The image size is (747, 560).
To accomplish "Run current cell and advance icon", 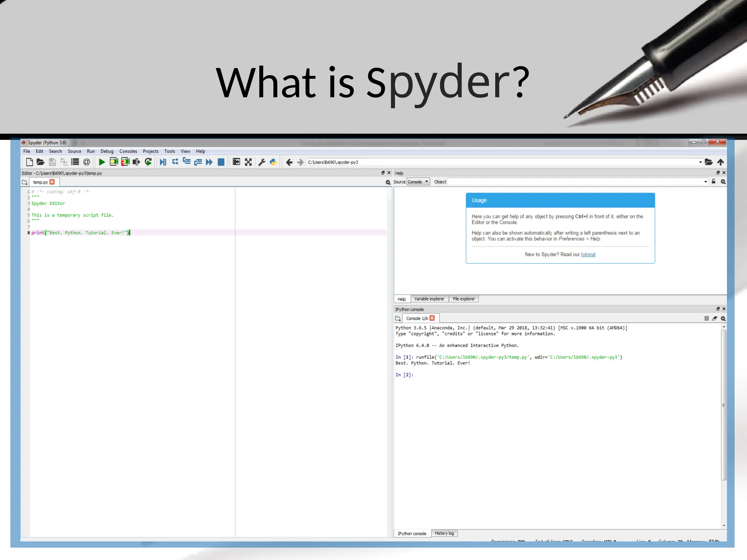I will coord(125,162).
